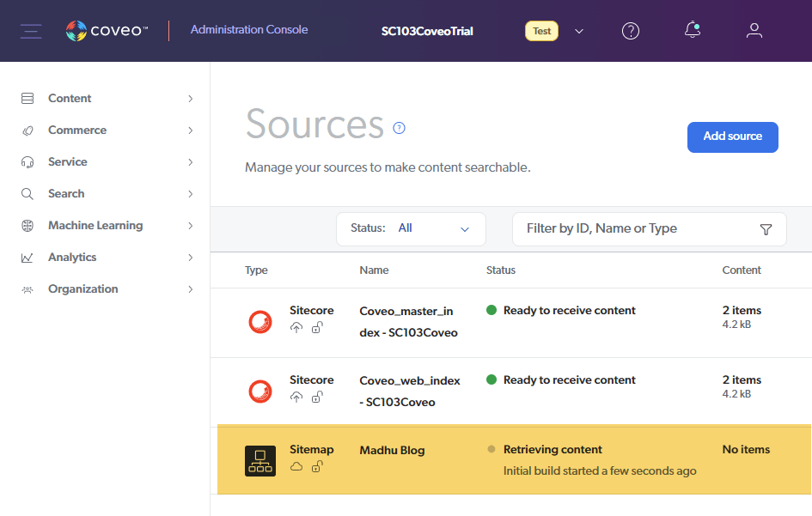The height and width of the screenshot is (516, 812).
Task: Open the Status filter dropdown
Action: click(411, 229)
